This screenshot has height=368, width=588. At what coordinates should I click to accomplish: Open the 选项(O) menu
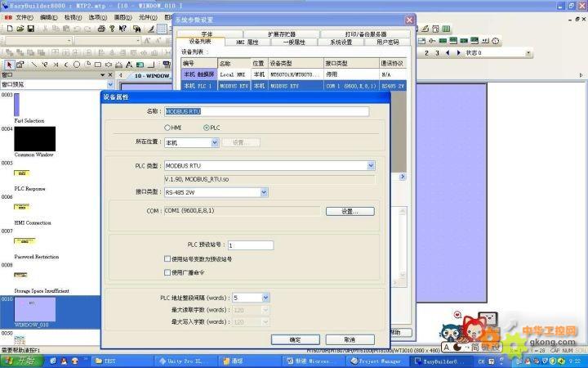[97, 17]
